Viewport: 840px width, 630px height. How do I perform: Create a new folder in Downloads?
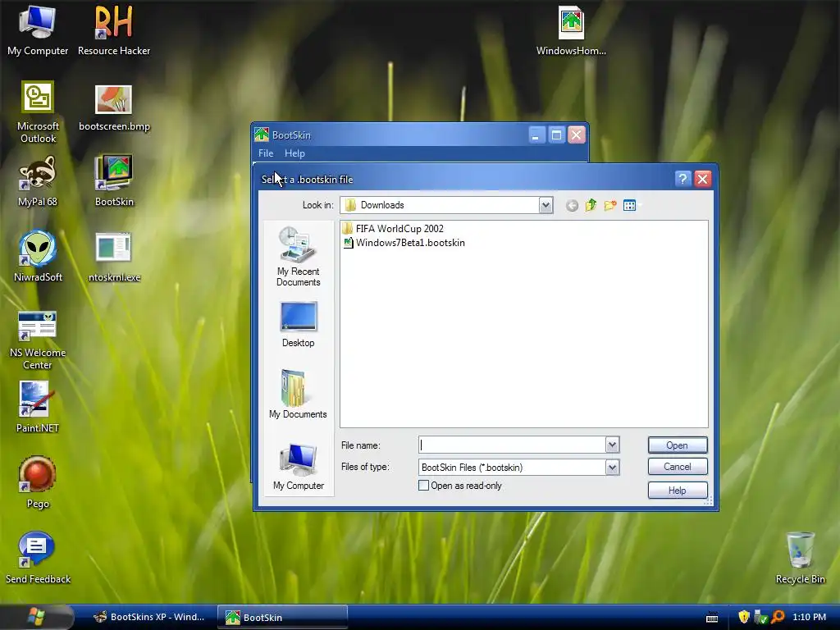610,205
